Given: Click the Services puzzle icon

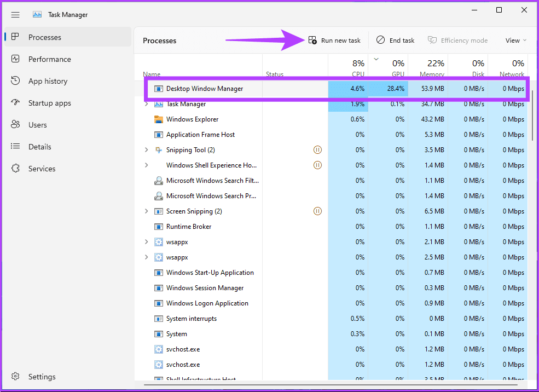Looking at the screenshot, I should click(15, 169).
